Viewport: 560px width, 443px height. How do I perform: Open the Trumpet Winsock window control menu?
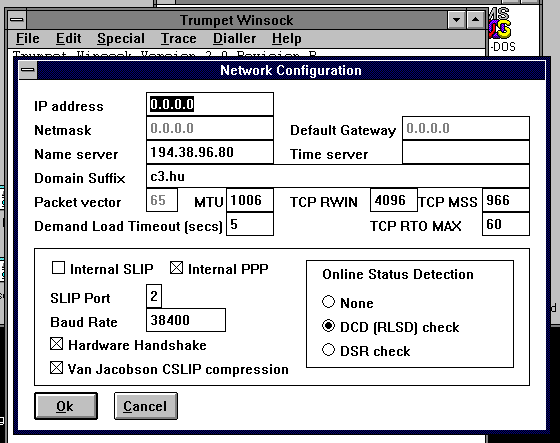pos(16,20)
